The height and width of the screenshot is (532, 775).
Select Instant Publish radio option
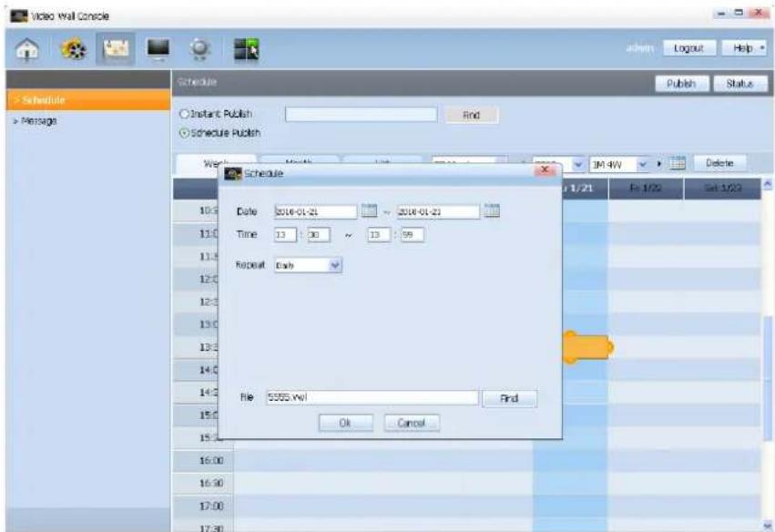pos(184,114)
